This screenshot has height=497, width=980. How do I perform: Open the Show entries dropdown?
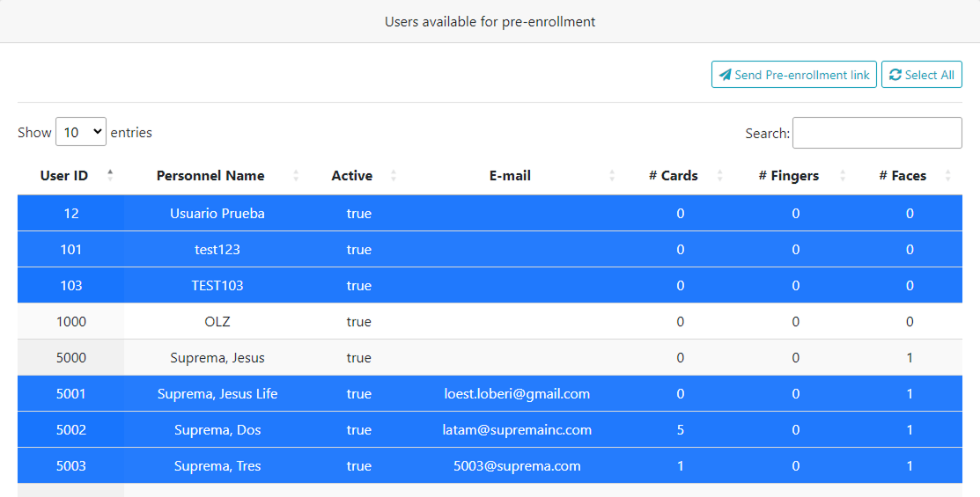pos(81,133)
